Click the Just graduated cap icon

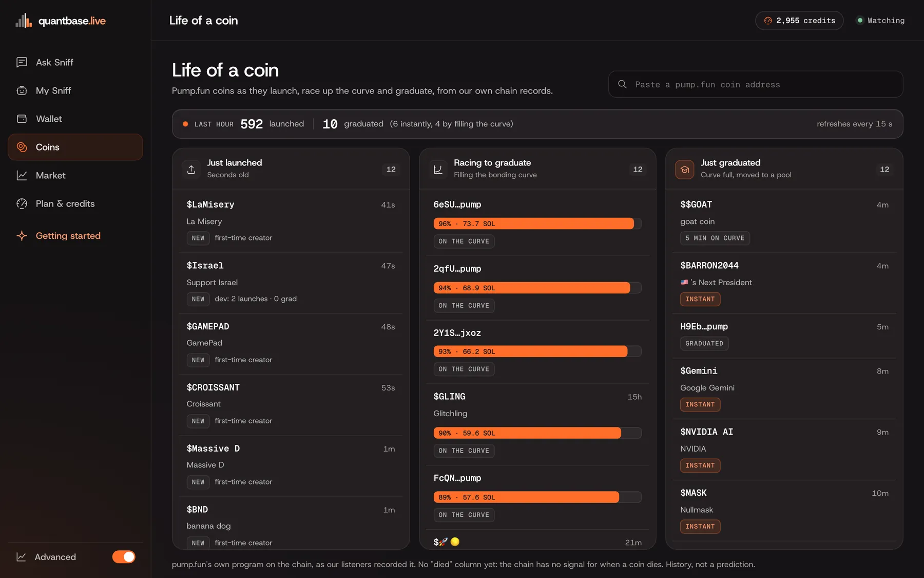coord(685,169)
